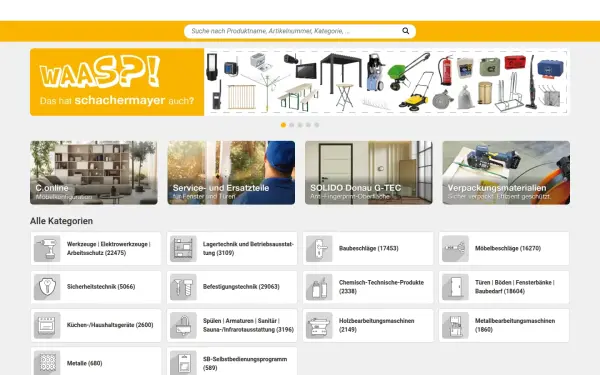
Task: Click the door handle icon for Baubeschläge
Action: point(319,248)
